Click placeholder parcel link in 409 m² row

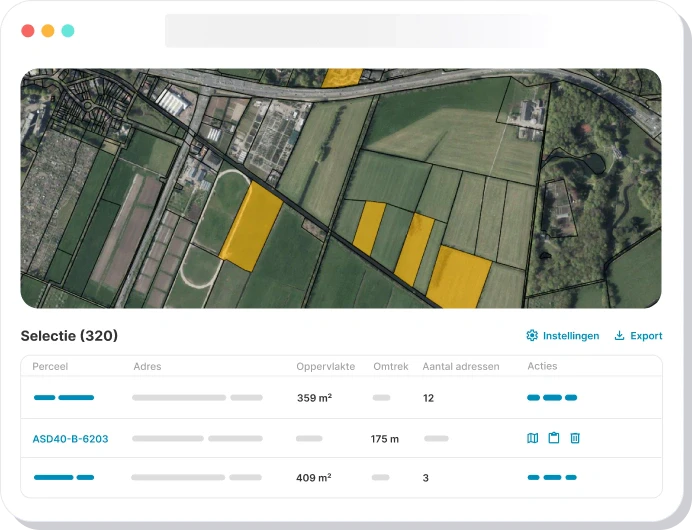[x=64, y=477]
